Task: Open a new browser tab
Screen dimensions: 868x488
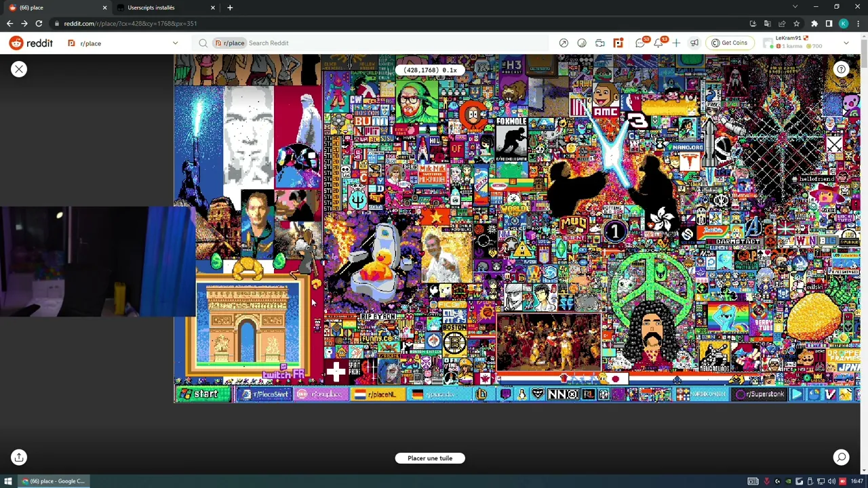Action: pos(230,7)
